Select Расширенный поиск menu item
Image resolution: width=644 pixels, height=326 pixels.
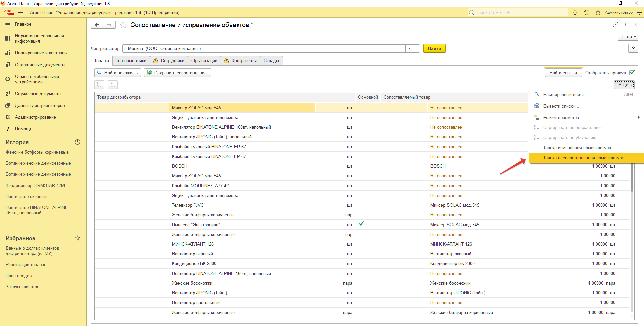click(x=586, y=95)
